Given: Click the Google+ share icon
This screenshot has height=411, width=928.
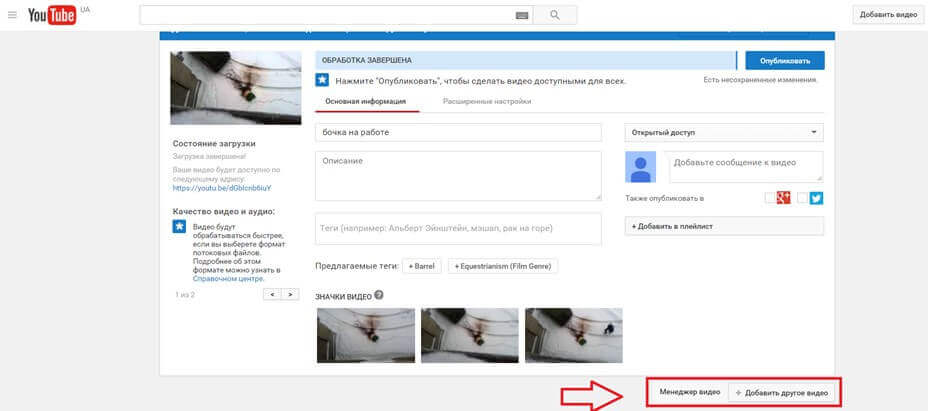Looking at the screenshot, I should point(785,198).
